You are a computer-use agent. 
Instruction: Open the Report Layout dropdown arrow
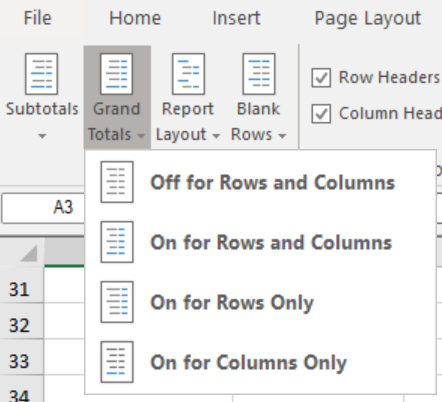click(x=216, y=136)
